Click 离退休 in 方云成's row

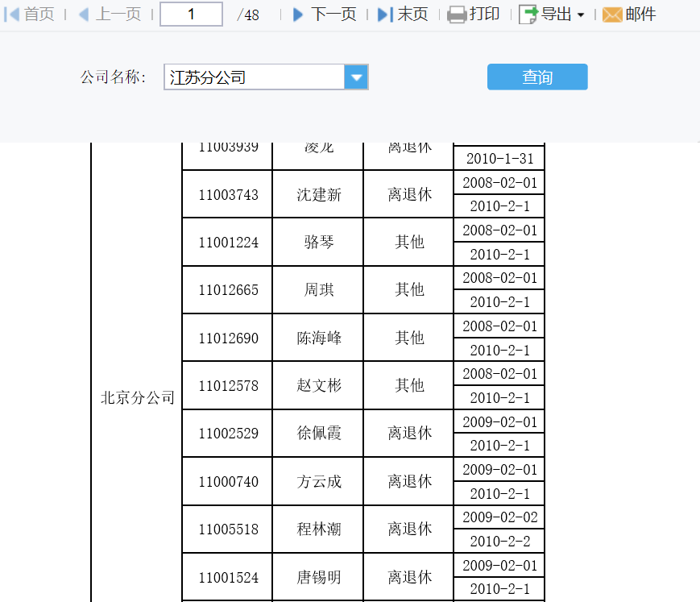coord(409,481)
